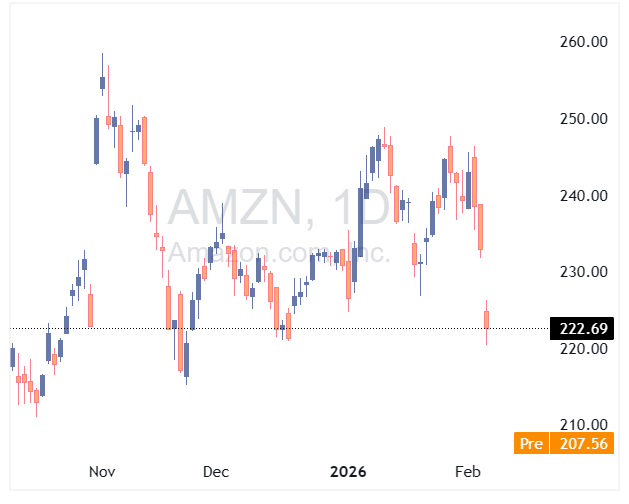Click the orange Pre 207.56 pre-market label
The image size is (629, 504).
point(562,442)
